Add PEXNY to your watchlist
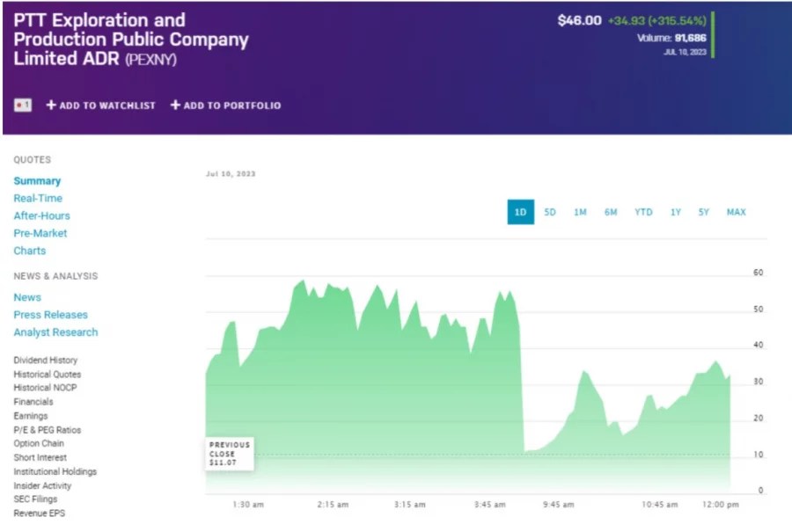The image size is (792, 532). 101,105
